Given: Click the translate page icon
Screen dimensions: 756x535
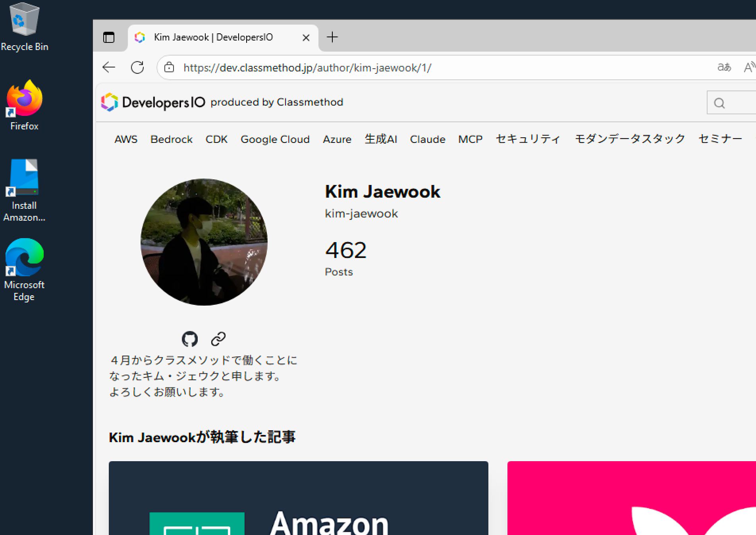Looking at the screenshot, I should [724, 67].
